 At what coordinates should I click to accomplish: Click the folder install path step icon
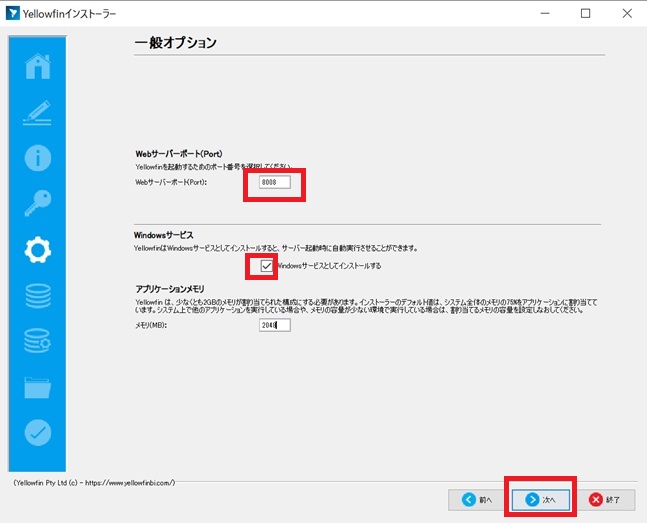(38, 387)
